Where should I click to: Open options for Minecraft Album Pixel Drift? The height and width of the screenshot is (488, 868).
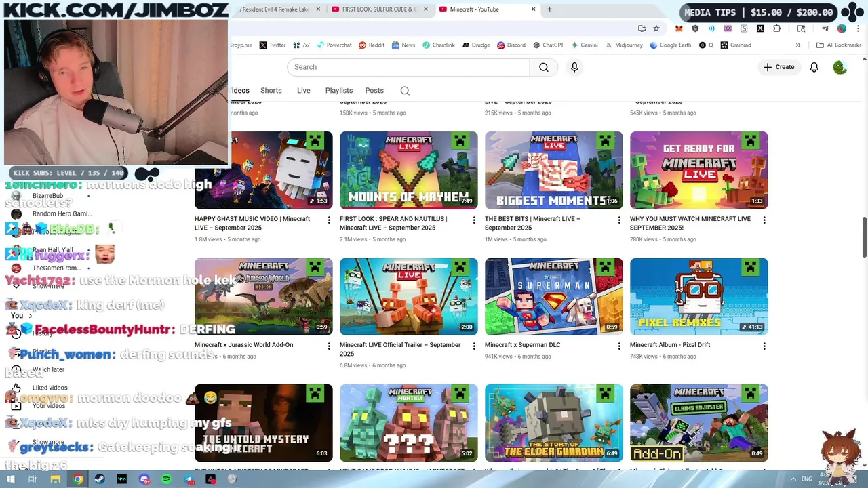(x=764, y=346)
